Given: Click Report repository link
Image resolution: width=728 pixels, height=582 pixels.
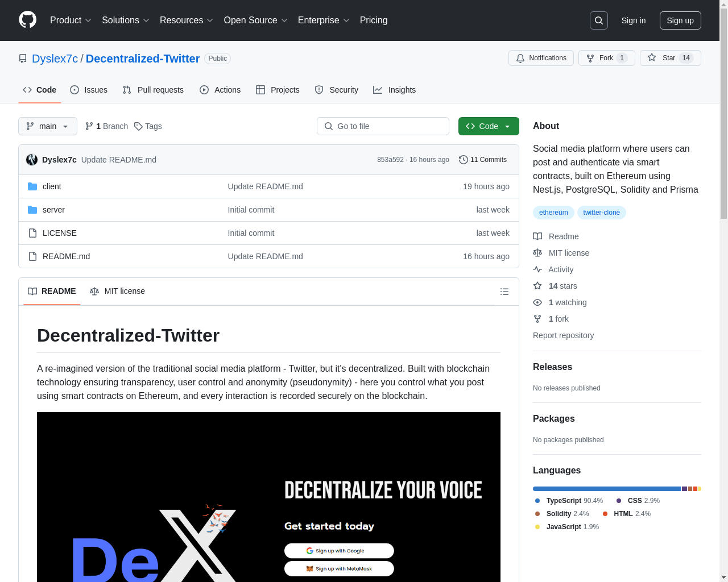Looking at the screenshot, I should pos(563,335).
